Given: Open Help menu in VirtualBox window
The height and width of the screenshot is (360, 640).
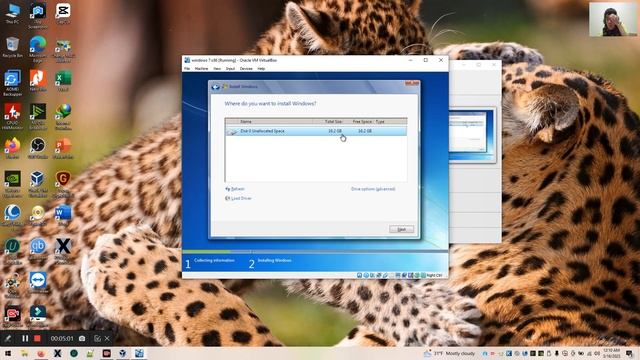Looking at the screenshot, I should click(x=261, y=69).
